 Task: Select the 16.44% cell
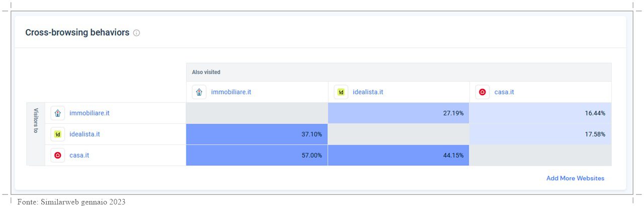coord(540,113)
